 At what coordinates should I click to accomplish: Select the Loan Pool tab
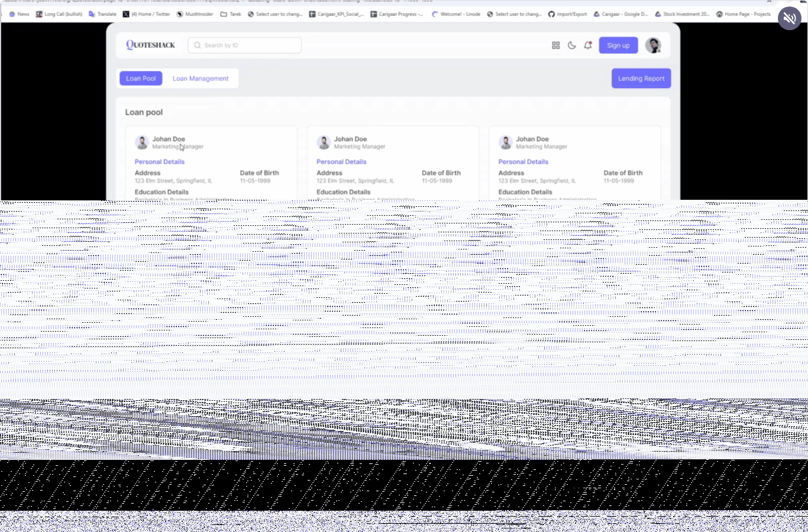pos(141,79)
